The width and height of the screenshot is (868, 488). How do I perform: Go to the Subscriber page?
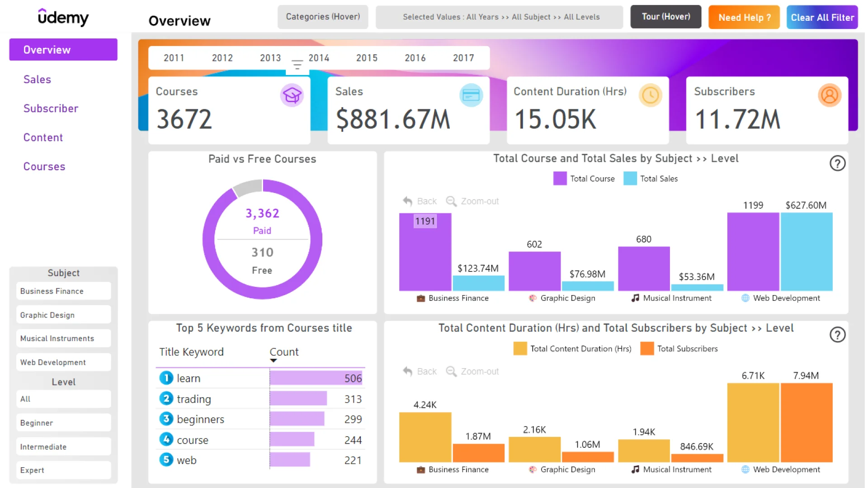tap(51, 108)
